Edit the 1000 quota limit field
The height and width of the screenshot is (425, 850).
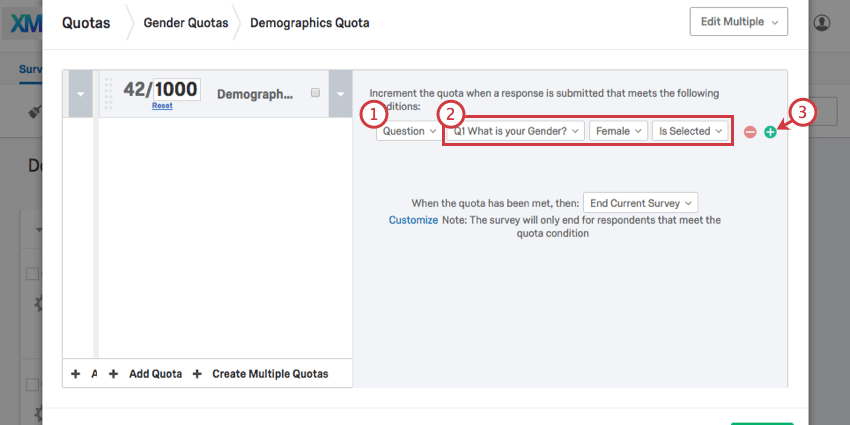pyautogui.click(x=177, y=89)
